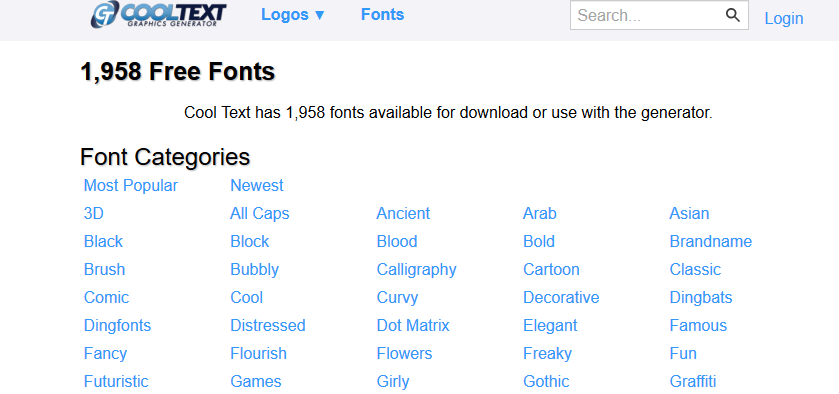839x394 pixels.
Task: View Gothic fonts
Action: tap(546, 381)
